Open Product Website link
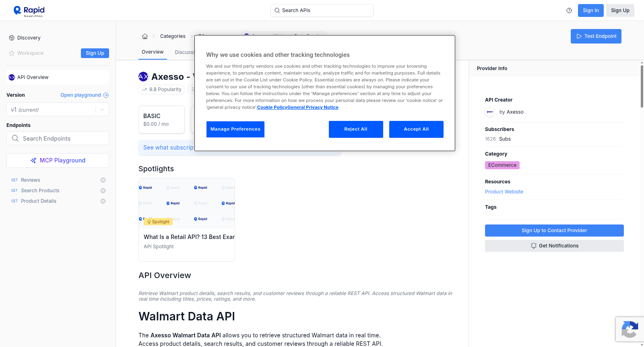The image size is (644, 347). (504, 192)
